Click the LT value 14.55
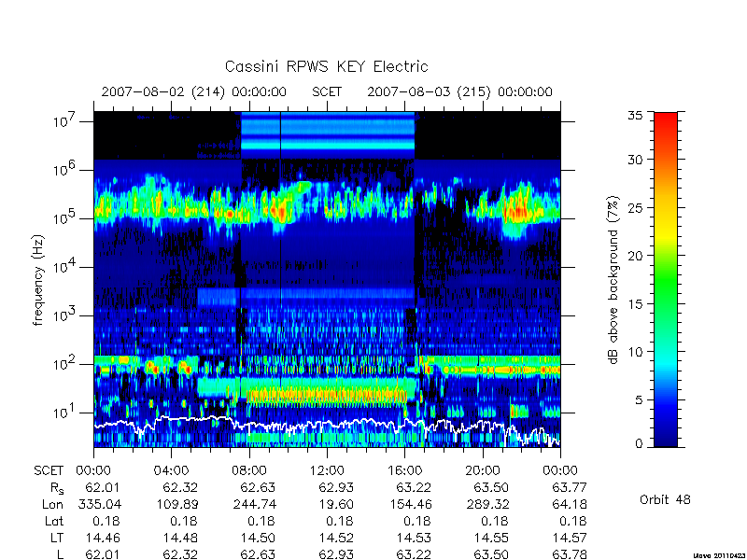This screenshot has width=747, height=560. point(491,539)
